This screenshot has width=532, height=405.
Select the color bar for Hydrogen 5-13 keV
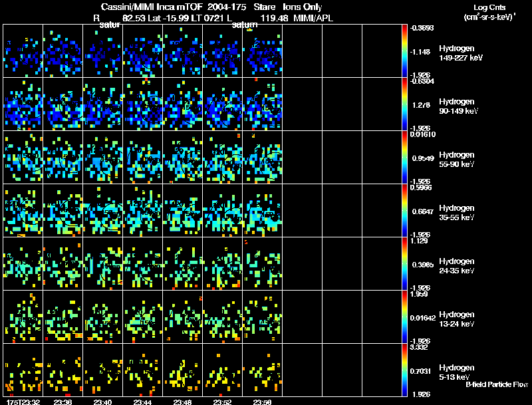(404, 370)
